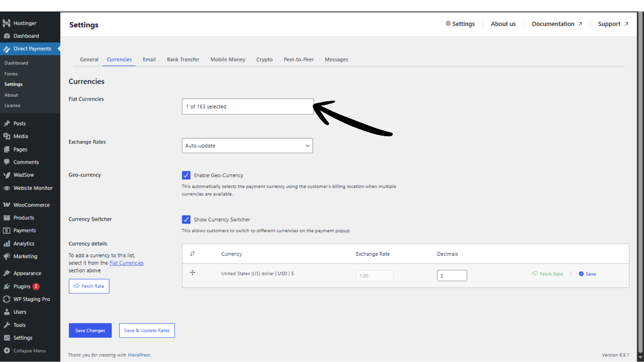644x362 pixels.
Task: Open the Fiat Currencies multi-select box
Action: (248, 107)
